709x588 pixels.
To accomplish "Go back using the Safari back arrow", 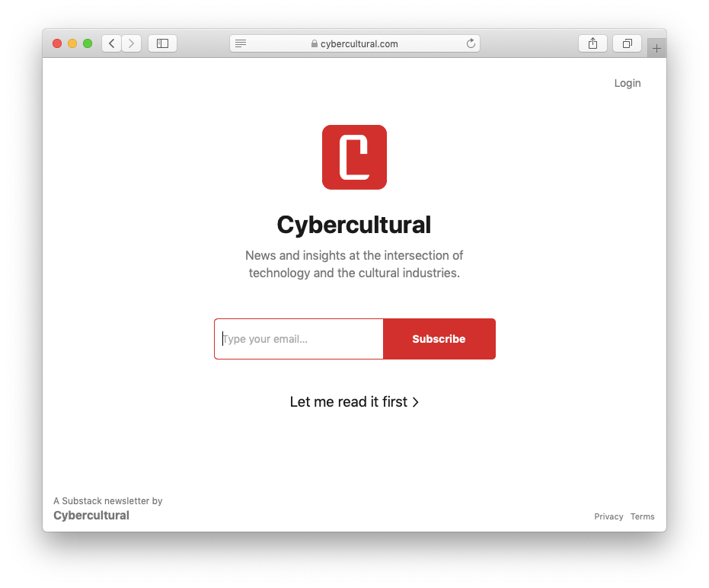I will (112, 43).
